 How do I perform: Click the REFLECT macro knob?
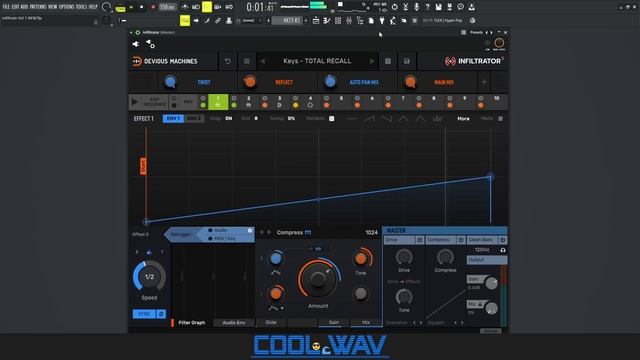tap(250, 82)
